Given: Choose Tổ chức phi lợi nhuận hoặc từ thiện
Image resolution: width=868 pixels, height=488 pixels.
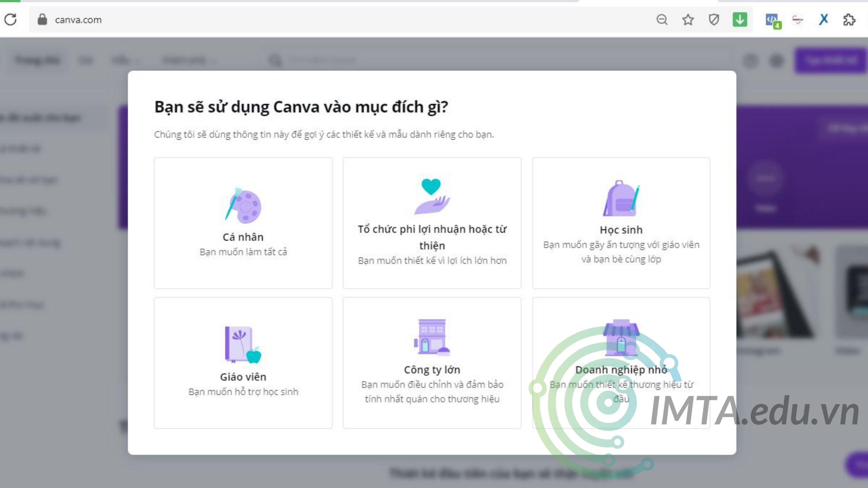Looking at the screenshot, I should [x=432, y=237].
